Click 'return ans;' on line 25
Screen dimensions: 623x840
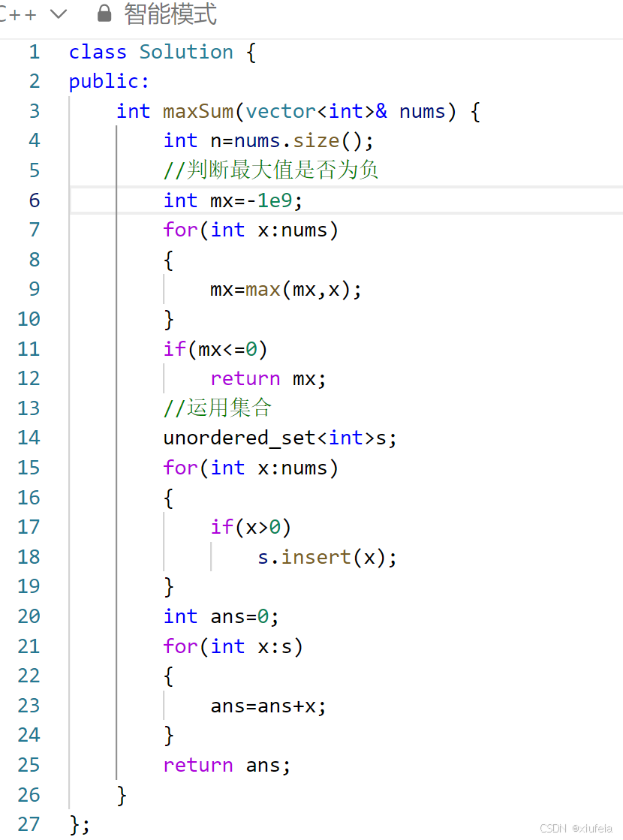(x=227, y=766)
